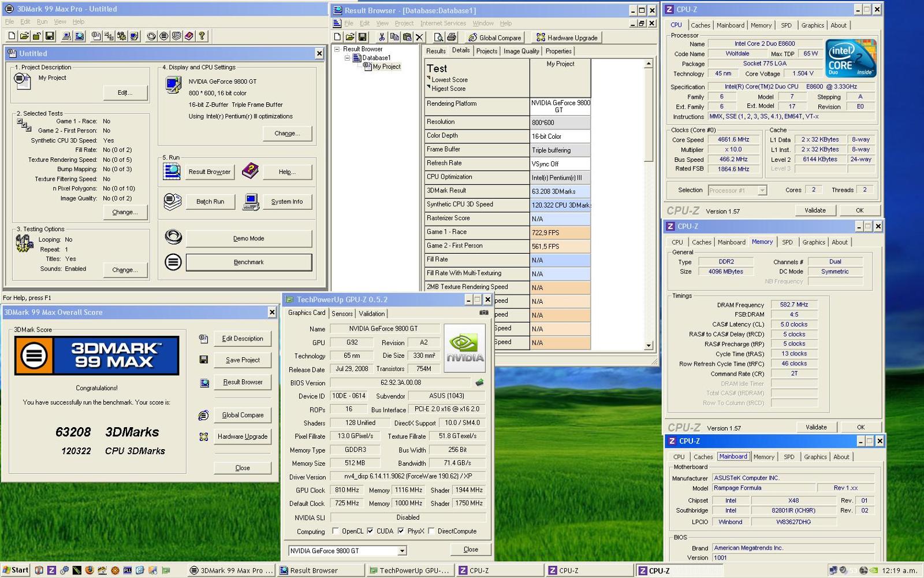
Task: Switch to Sensors tab in GPU-Z
Action: [342, 313]
